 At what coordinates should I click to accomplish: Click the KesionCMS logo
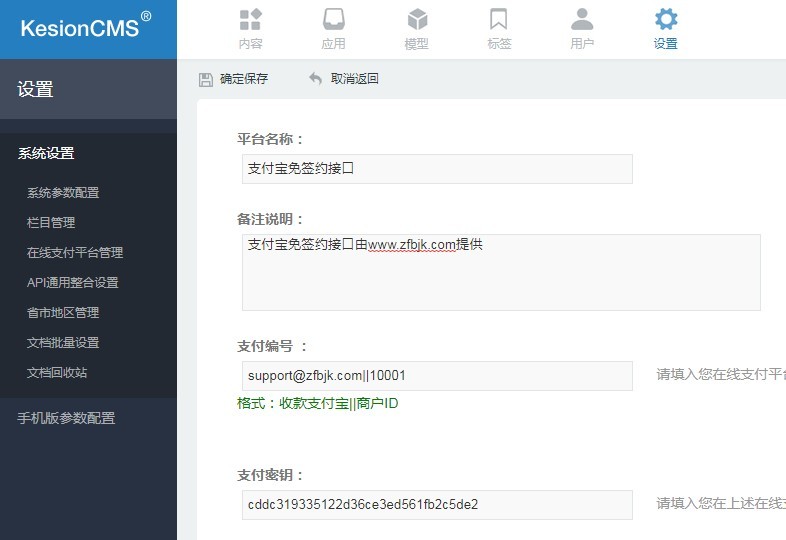tap(86, 27)
